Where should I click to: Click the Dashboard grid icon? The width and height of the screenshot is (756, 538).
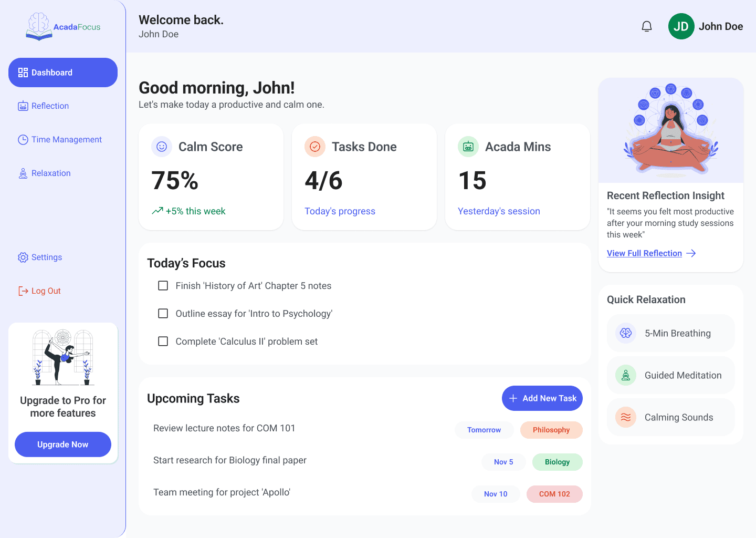point(23,73)
